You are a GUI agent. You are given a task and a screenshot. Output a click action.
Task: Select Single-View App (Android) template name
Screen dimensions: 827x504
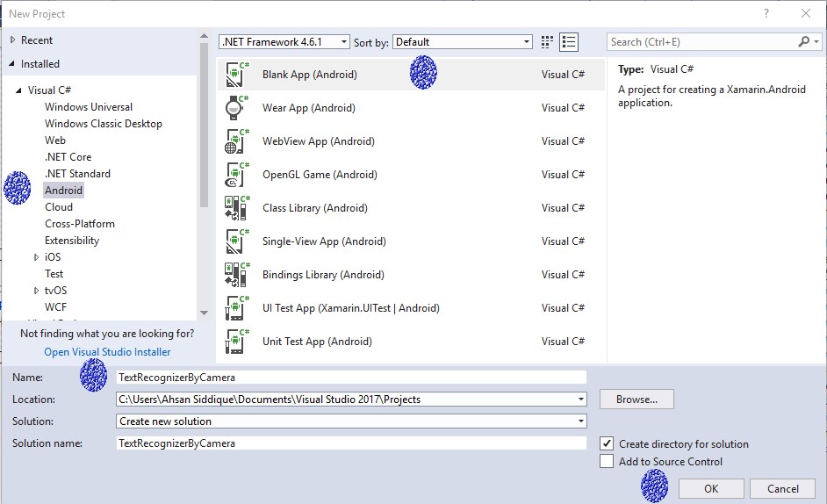point(324,241)
